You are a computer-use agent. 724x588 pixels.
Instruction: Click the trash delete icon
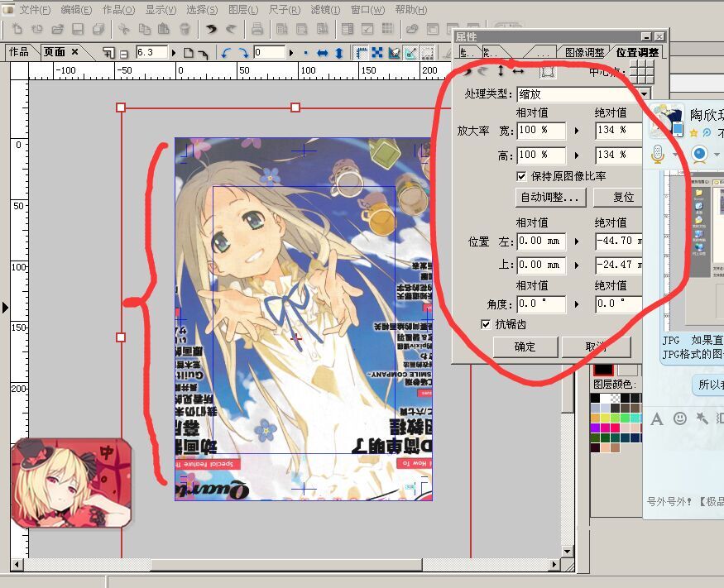pos(185,29)
